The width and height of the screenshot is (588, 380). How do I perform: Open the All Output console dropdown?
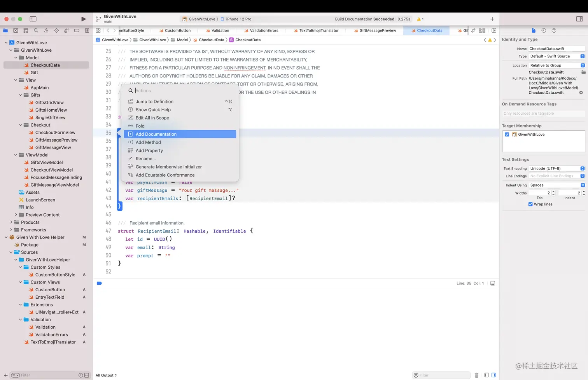[x=106, y=375]
